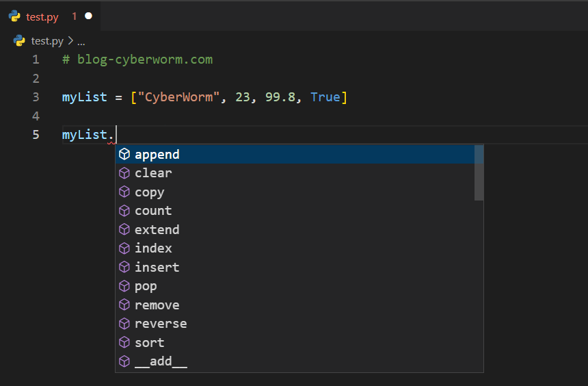Click the method cube icon beside clear
Screen dimensions: 588x386
[x=124, y=173]
